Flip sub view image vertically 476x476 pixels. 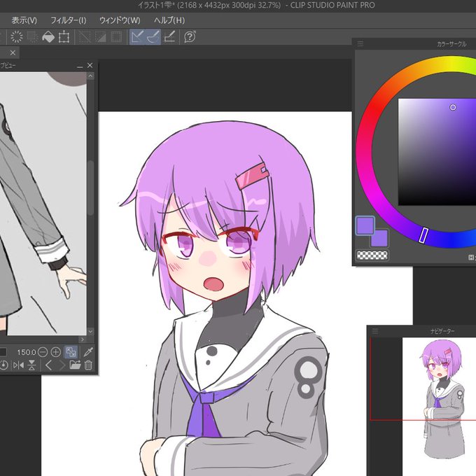32,365
